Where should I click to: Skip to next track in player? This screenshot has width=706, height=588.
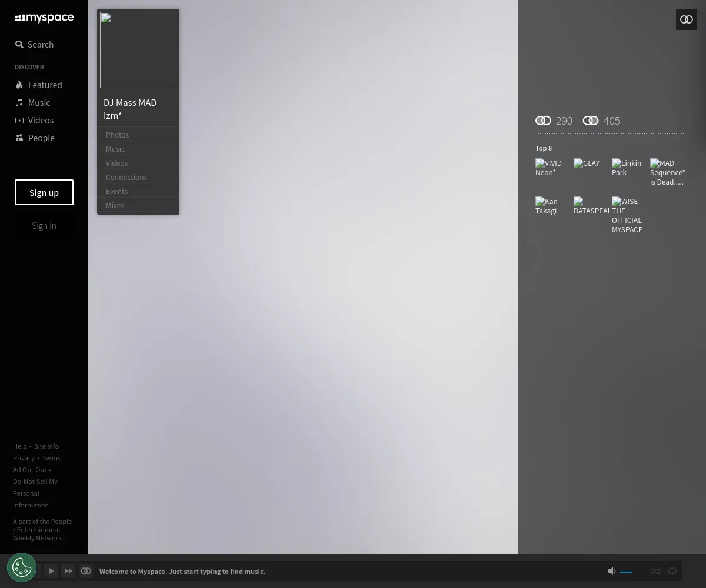[x=68, y=571]
